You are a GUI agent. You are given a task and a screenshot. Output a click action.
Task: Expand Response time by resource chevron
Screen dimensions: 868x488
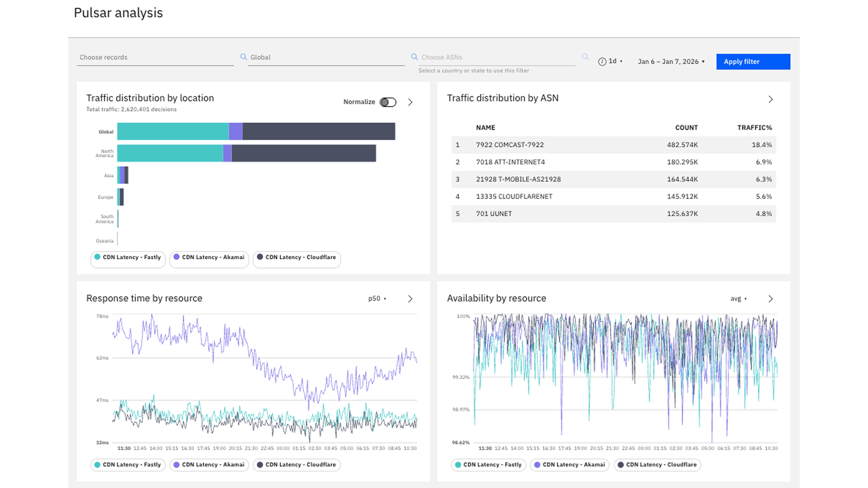410,299
